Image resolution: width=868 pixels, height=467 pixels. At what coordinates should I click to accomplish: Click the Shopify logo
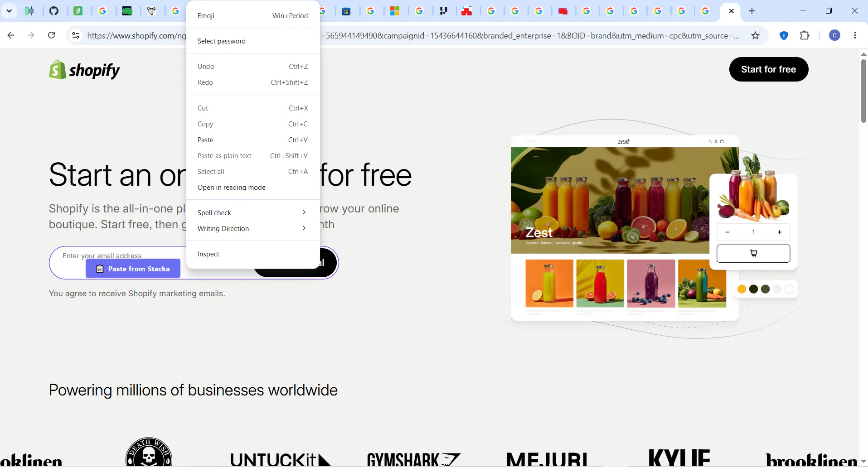[x=84, y=70]
